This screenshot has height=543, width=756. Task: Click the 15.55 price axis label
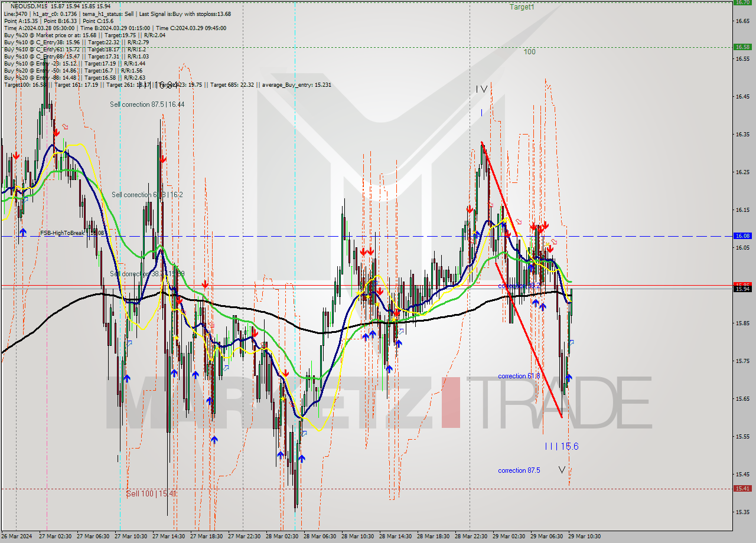point(742,437)
